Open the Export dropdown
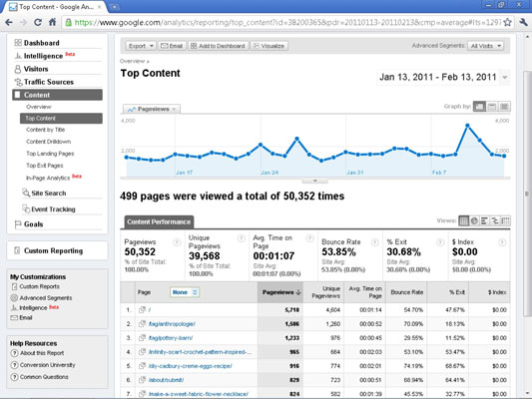This screenshot has height=399, width=532. [141, 46]
